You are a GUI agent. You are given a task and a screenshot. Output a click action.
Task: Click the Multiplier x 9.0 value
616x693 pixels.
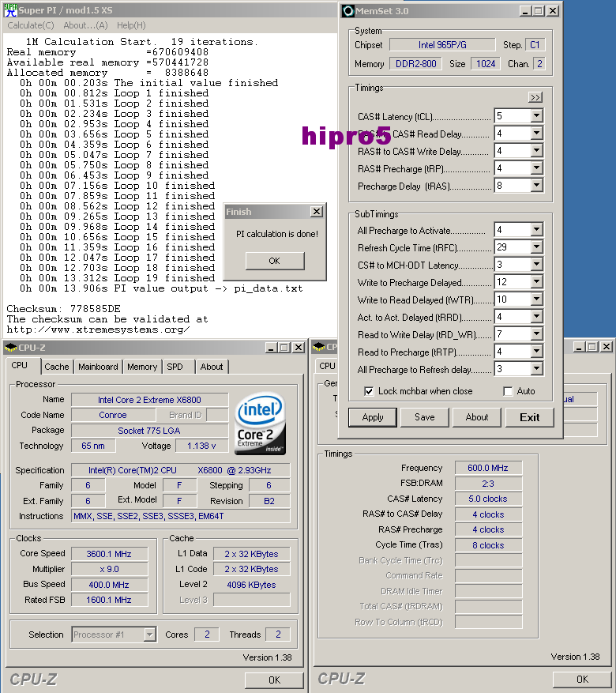[x=109, y=569]
